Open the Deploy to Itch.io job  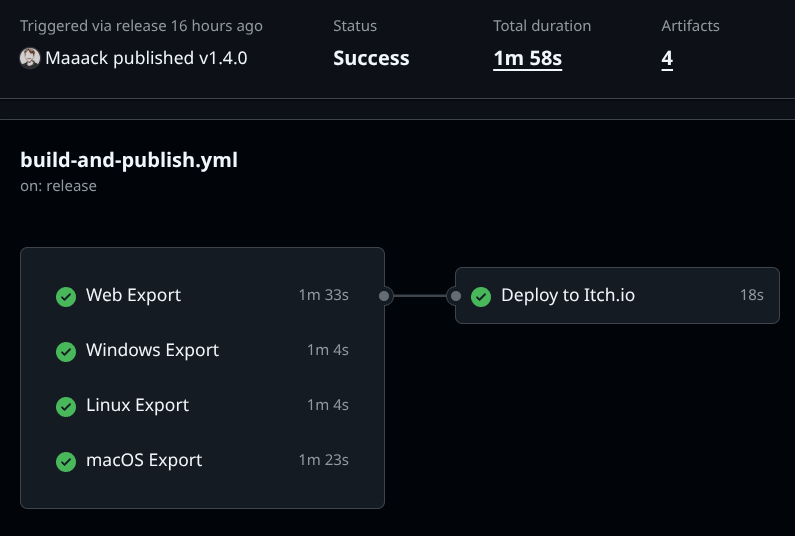[x=567, y=295]
